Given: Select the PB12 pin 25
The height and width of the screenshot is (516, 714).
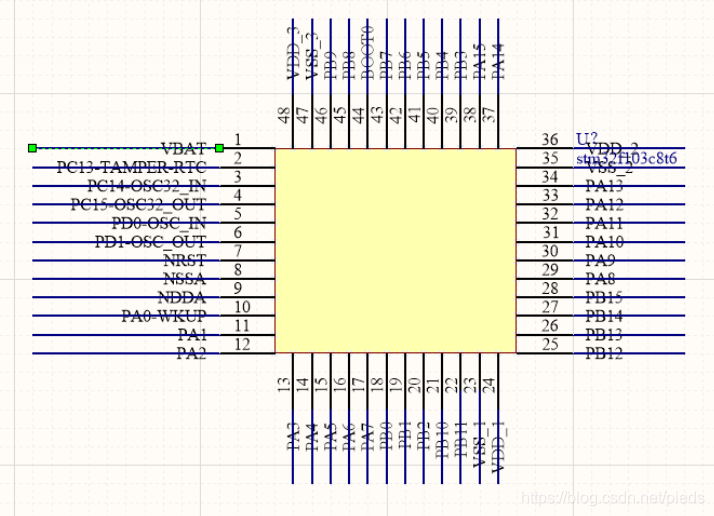Looking at the screenshot, I should pyautogui.click(x=604, y=354).
